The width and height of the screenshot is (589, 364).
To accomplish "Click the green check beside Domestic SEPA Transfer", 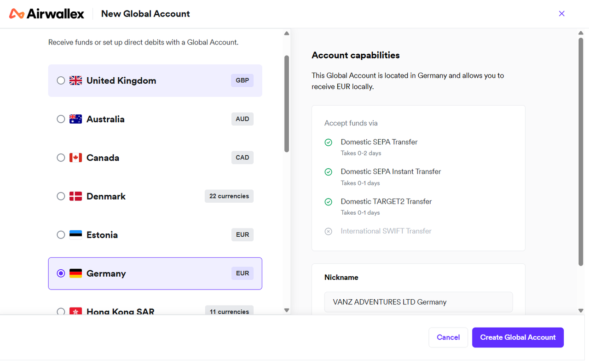I will click(x=328, y=142).
